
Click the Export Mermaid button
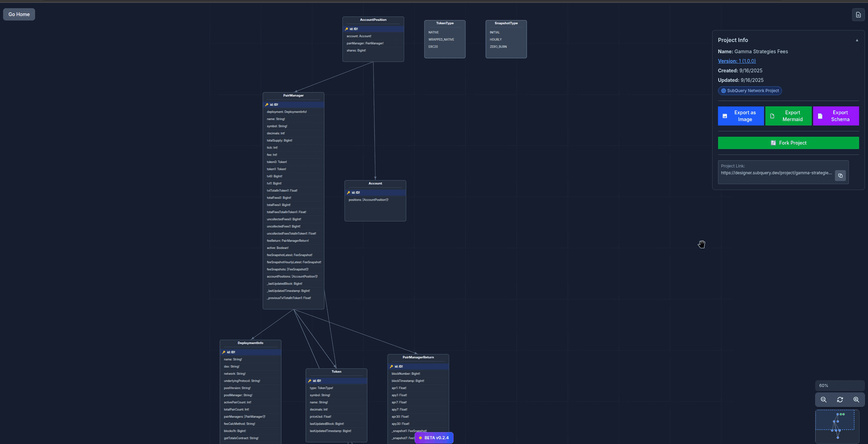coord(788,116)
